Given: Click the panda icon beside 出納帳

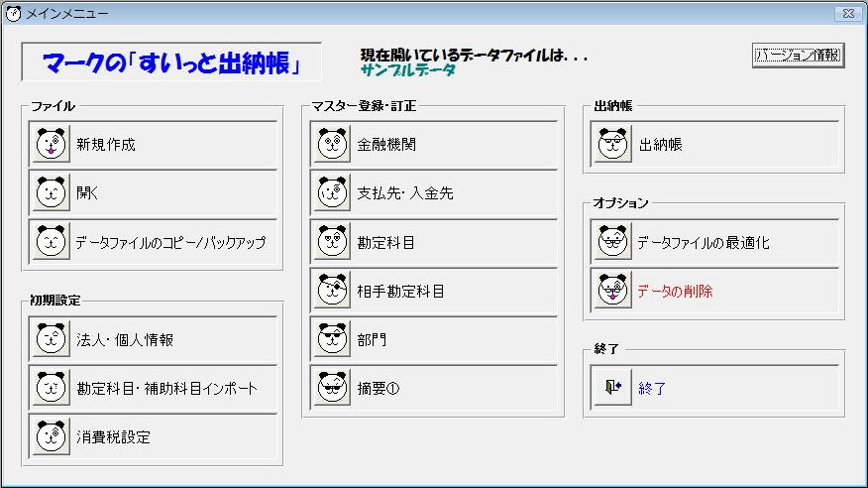Looking at the screenshot, I should click(613, 145).
